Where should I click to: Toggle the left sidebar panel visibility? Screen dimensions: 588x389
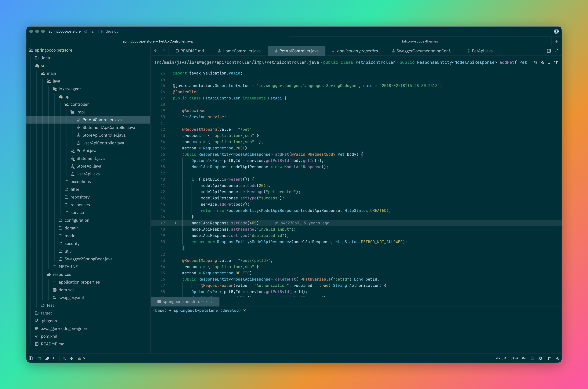[x=31, y=358]
